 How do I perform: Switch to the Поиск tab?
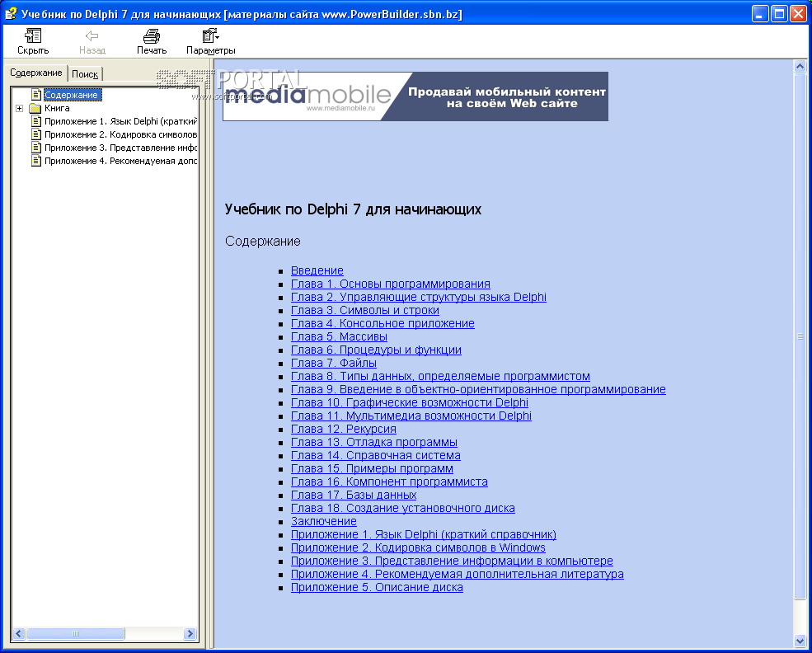(x=85, y=74)
